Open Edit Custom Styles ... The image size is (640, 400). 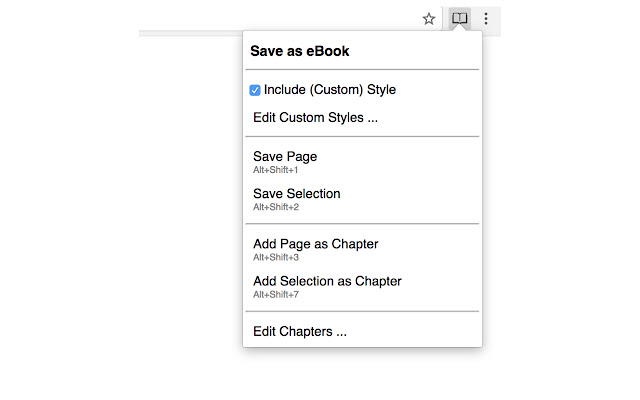click(x=315, y=118)
